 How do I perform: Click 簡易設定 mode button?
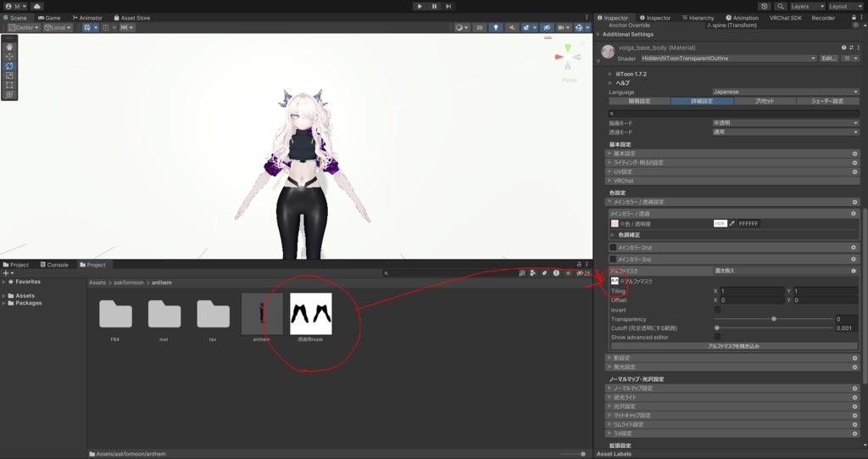[639, 102]
